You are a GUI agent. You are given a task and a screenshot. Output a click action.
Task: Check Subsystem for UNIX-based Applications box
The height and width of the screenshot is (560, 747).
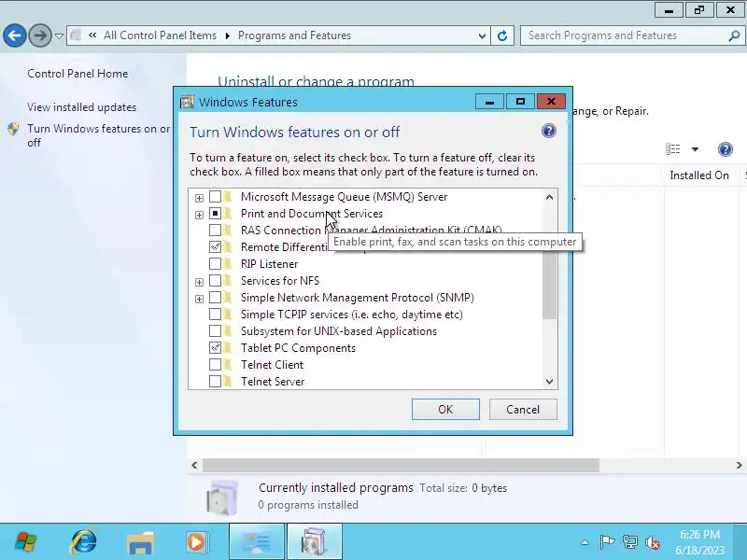click(x=216, y=331)
